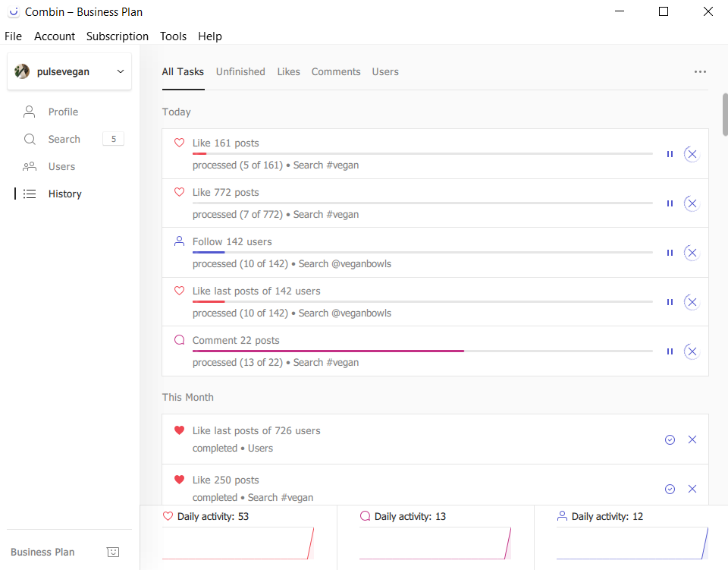Open the Help menu
This screenshot has height=570, width=728.
click(210, 36)
